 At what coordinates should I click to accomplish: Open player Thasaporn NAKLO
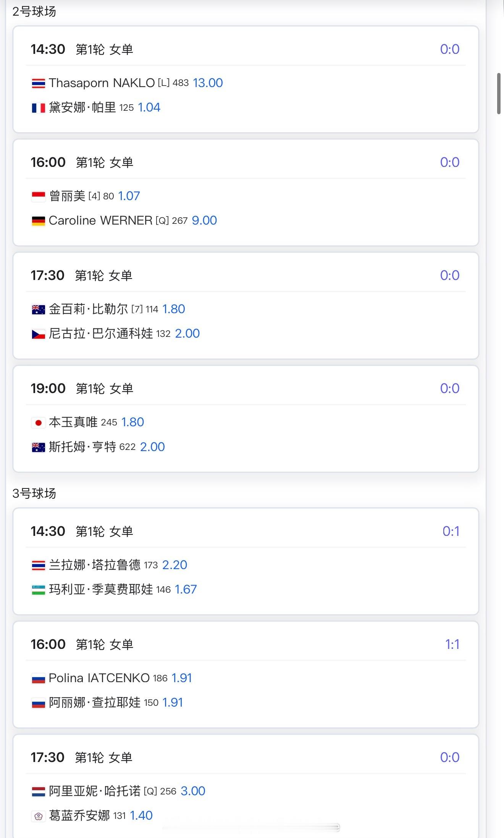(x=102, y=83)
